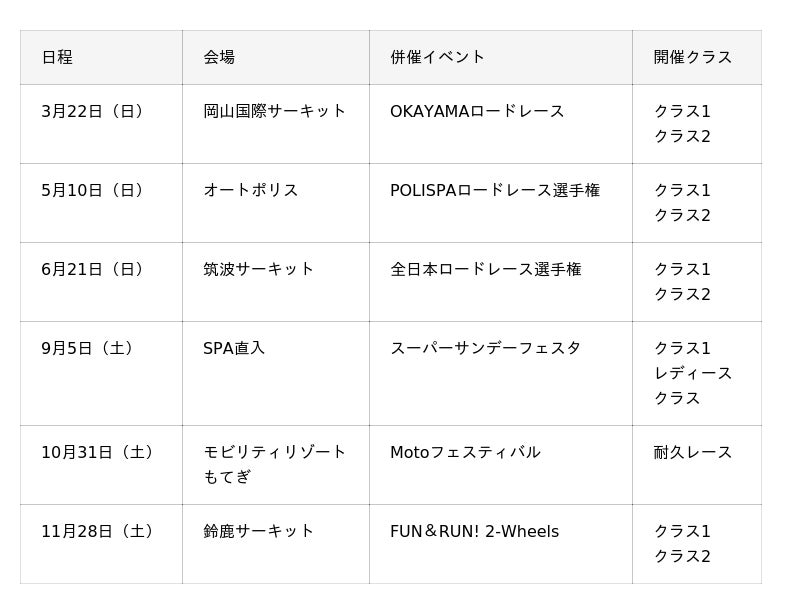Viewport: 800px width, 614px height.
Task: Select the 会場 column header
Action: [x=219, y=57]
